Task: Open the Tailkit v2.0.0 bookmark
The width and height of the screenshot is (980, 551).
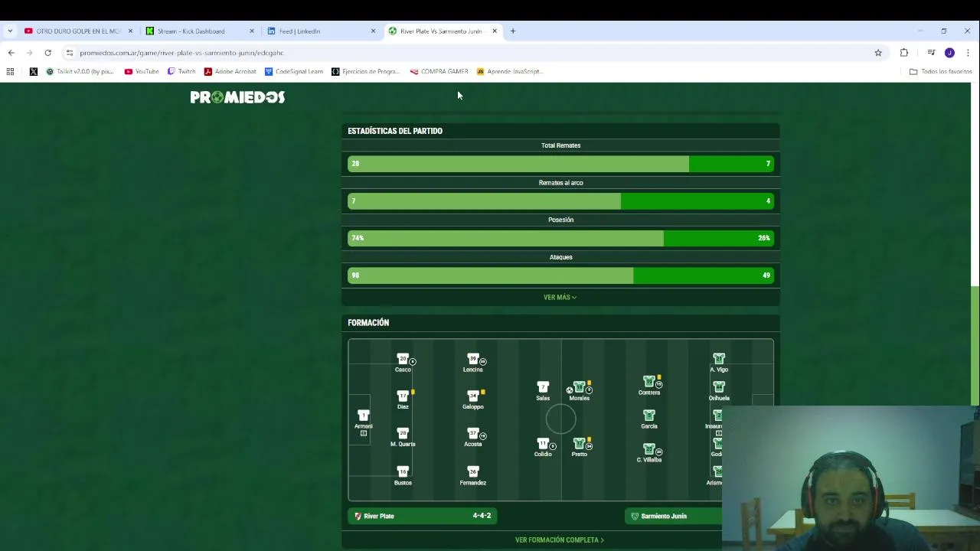Action: tap(80, 71)
